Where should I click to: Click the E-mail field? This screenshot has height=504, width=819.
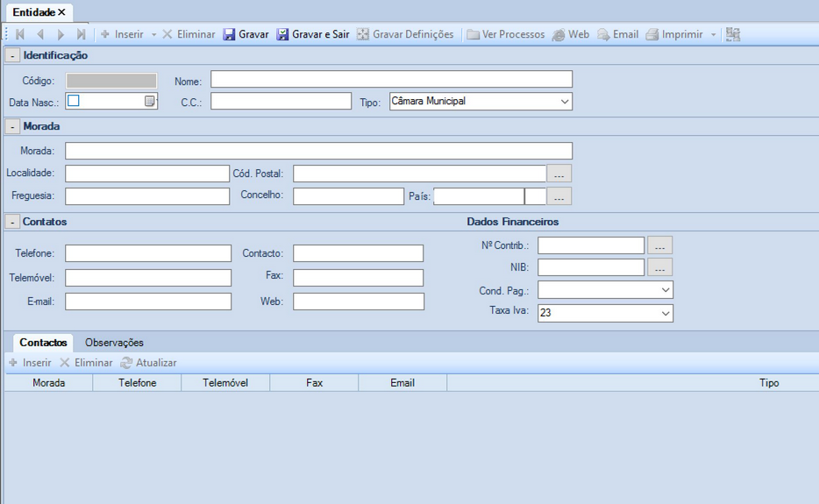click(x=148, y=302)
